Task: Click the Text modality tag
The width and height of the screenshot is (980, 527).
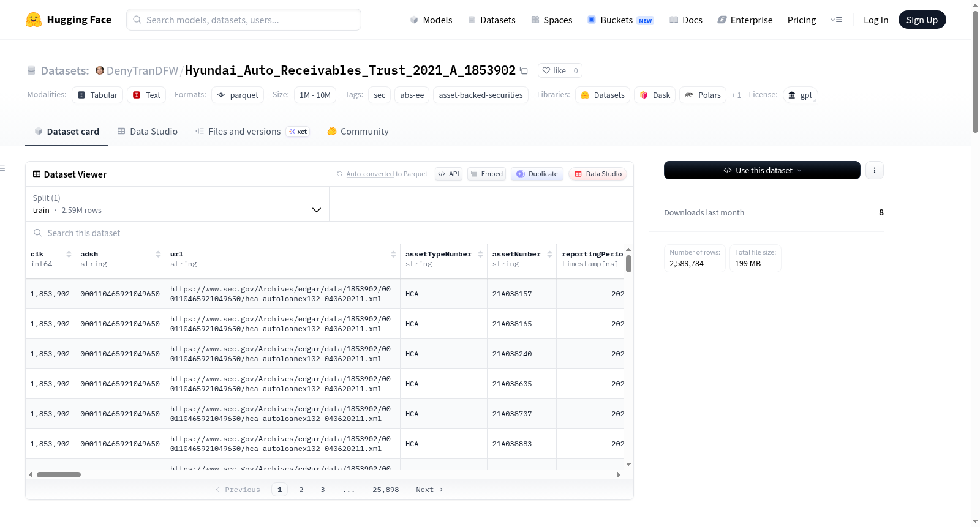Action: coord(146,95)
